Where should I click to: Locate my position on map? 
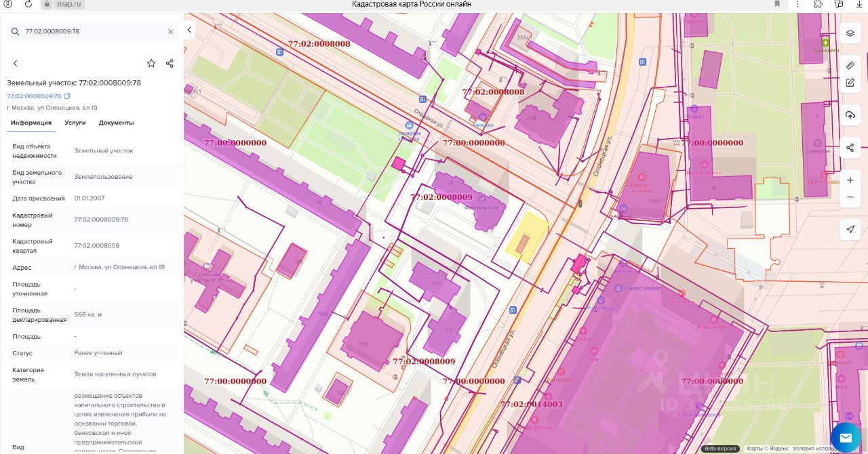coord(850,230)
